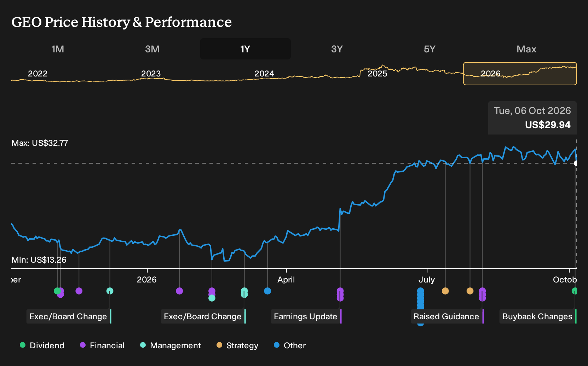Viewport: 588px width, 366px height.
Task: Open the Earnings Update event label
Action: coord(306,316)
